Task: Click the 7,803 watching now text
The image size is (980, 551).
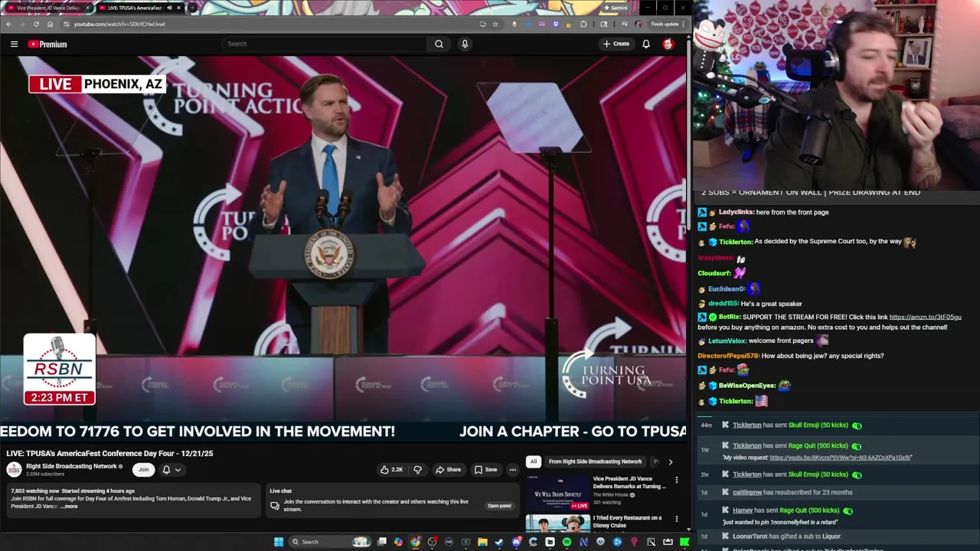Action: coord(34,491)
